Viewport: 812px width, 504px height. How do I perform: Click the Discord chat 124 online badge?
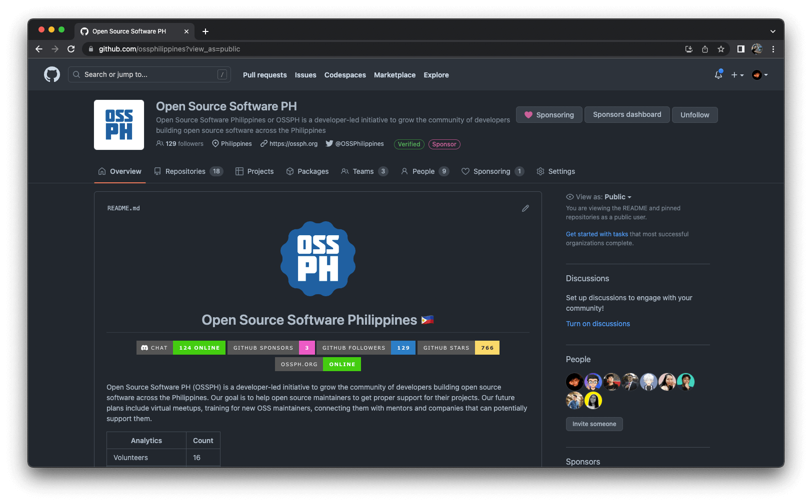pos(181,348)
